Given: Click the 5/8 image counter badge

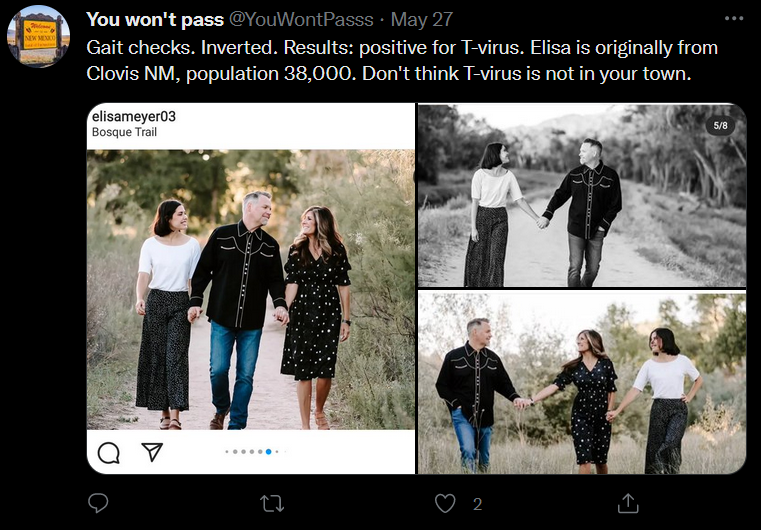Looking at the screenshot, I should tap(720, 126).
